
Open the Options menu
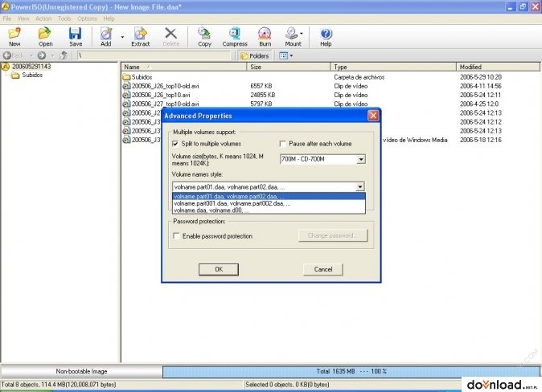tap(87, 18)
